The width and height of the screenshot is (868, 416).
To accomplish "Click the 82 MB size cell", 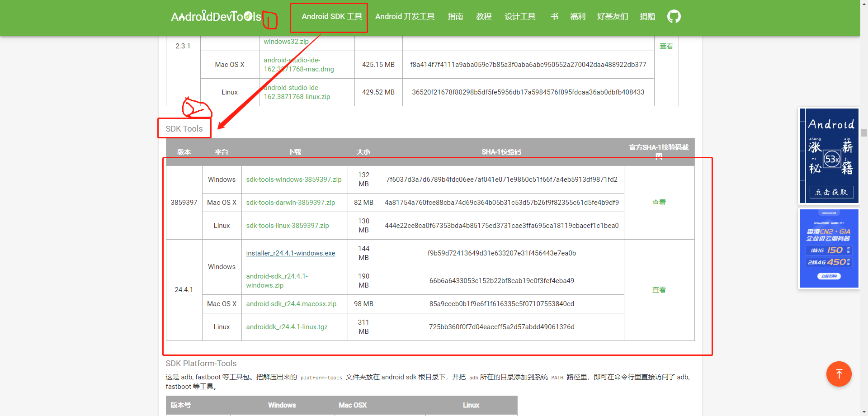I will tap(364, 203).
